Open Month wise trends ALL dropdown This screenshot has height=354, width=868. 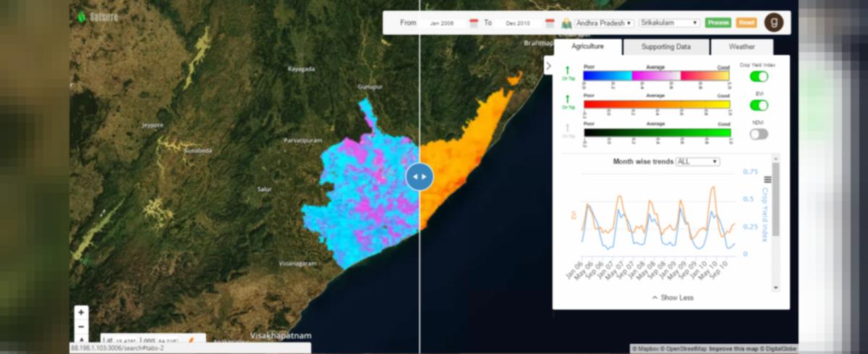[697, 161]
